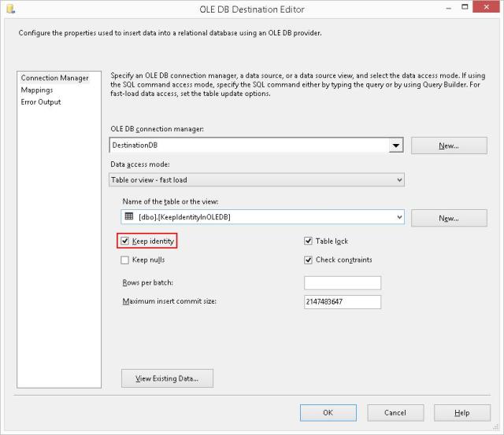Screen dimensions: 504x435
Task: Click New button for connection manager
Action: tap(448, 146)
